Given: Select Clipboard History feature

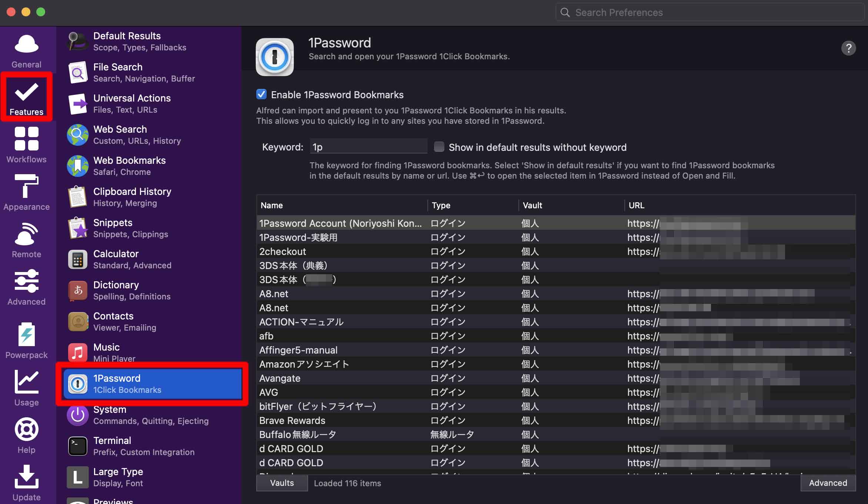Looking at the screenshot, I should pyautogui.click(x=152, y=197).
